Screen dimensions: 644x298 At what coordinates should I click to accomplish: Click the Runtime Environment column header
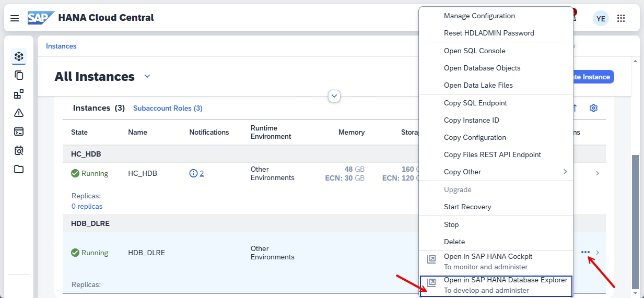click(x=271, y=132)
